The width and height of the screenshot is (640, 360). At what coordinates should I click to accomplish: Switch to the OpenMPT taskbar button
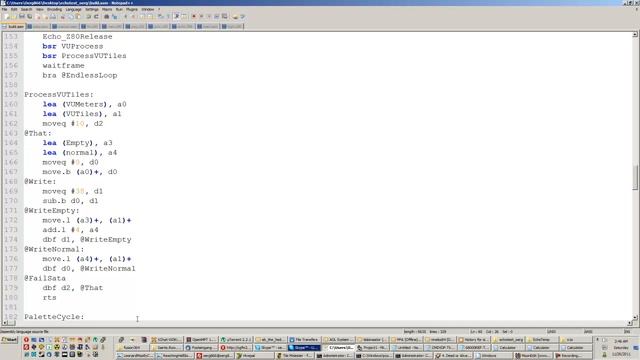202,340
